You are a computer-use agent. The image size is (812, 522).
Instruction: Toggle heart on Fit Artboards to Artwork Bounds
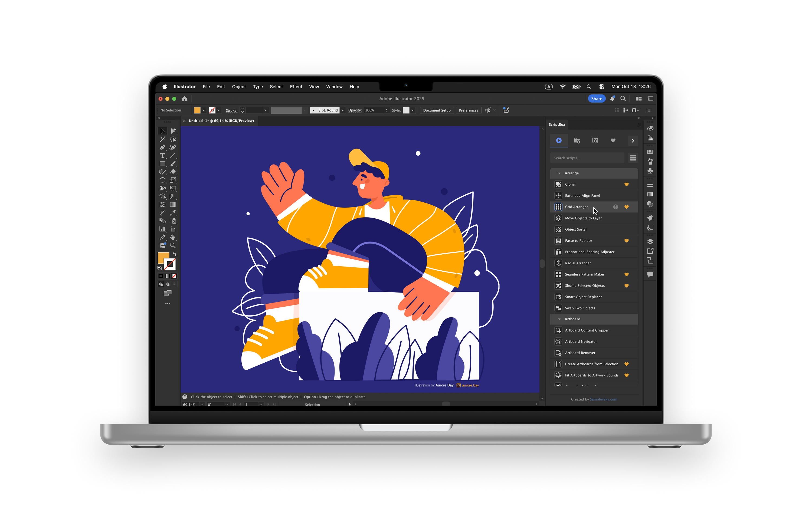[627, 375]
